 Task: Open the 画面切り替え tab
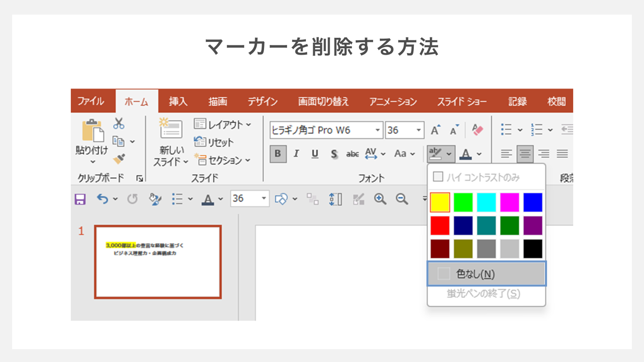point(323,101)
